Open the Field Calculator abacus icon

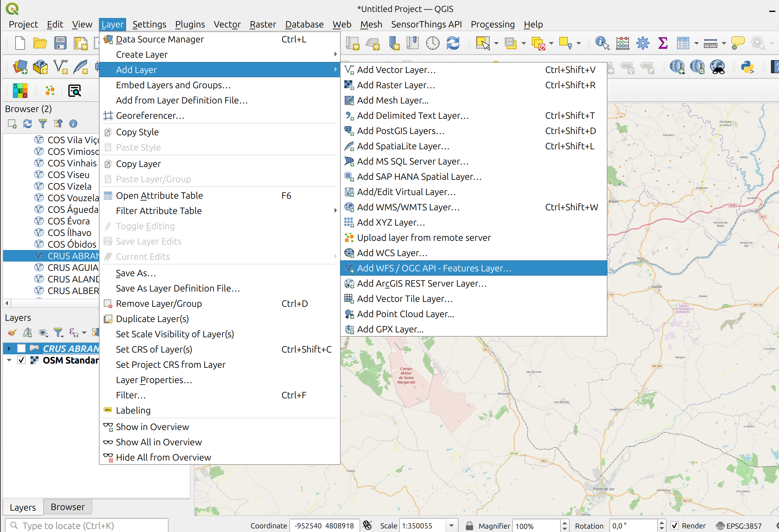(x=622, y=43)
